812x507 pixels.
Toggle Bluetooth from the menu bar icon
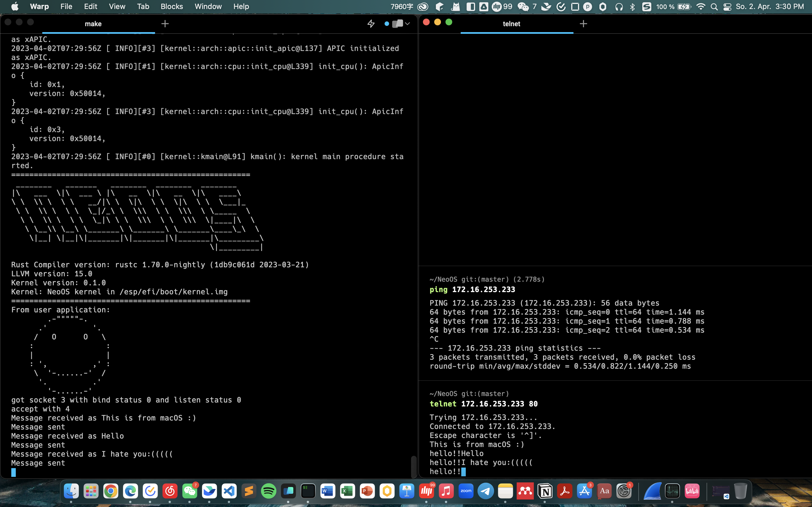click(x=632, y=7)
